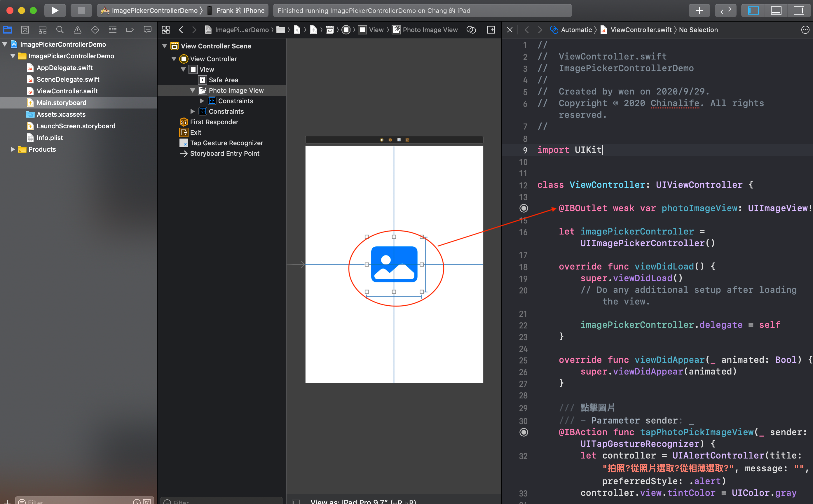Viewport: 813px width, 504px height.
Task: Expand the Products folder
Action: click(x=13, y=149)
